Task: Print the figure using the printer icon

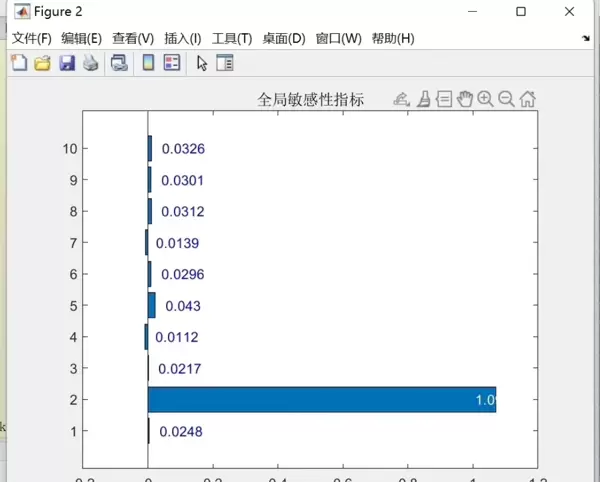Action: coord(91,63)
